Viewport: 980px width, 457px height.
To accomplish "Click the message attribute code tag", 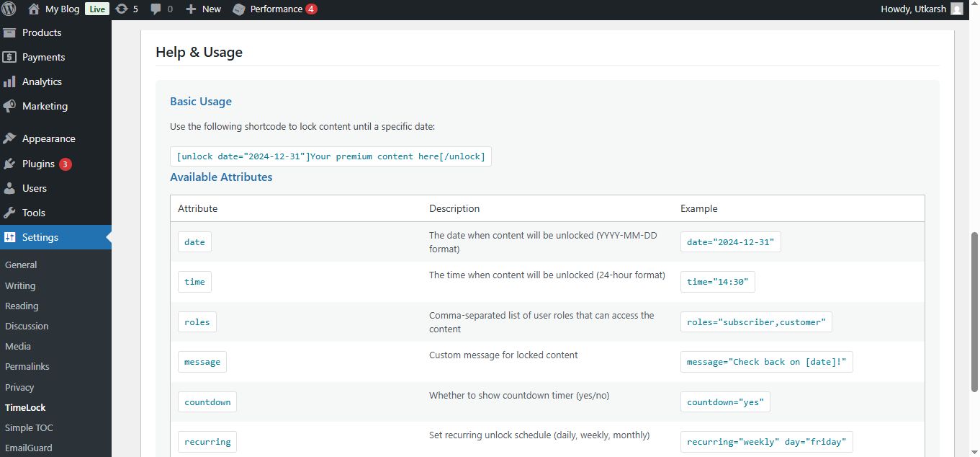I will [202, 362].
